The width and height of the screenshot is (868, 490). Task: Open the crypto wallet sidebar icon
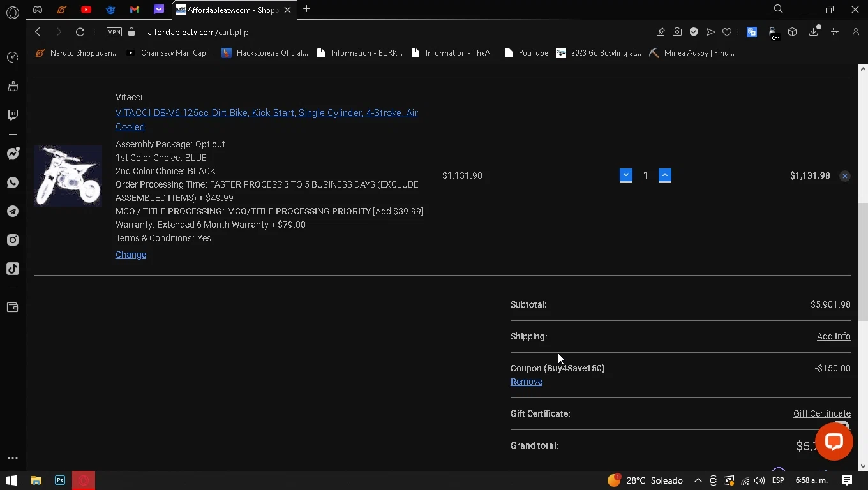tap(13, 308)
